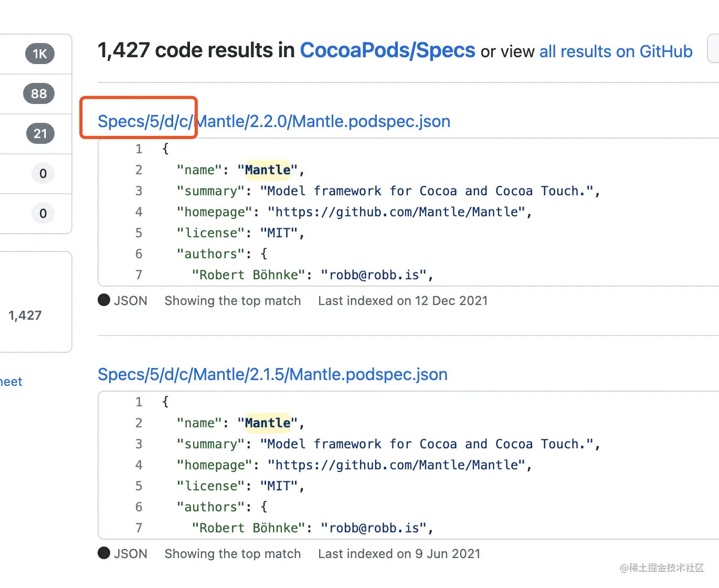The image size is (719, 588).
Task: Select the sidebar row with 1K count
Action: pos(36,54)
